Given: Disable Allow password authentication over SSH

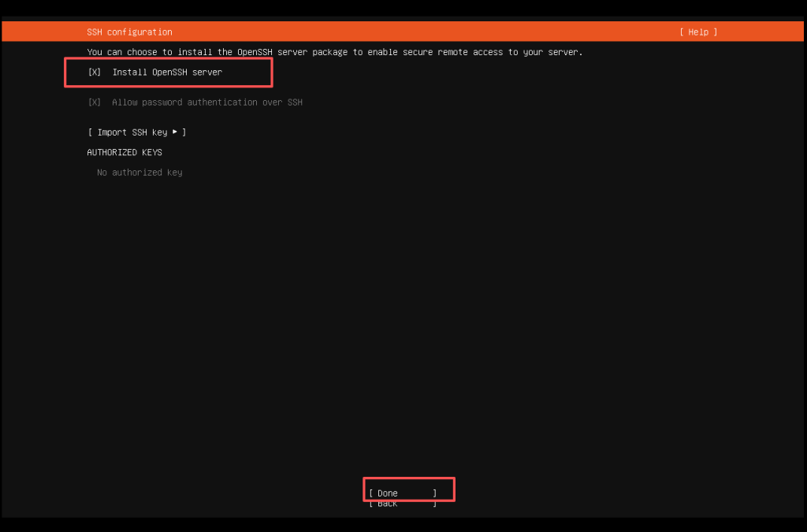Looking at the screenshot, I should [94, 102].
